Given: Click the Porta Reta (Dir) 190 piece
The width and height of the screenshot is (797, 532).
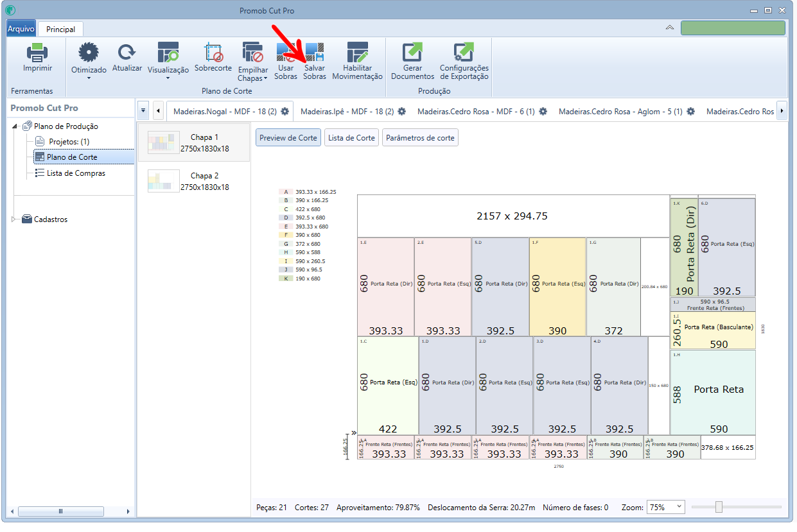Looking at the screenshot, I should pos(684,248).
